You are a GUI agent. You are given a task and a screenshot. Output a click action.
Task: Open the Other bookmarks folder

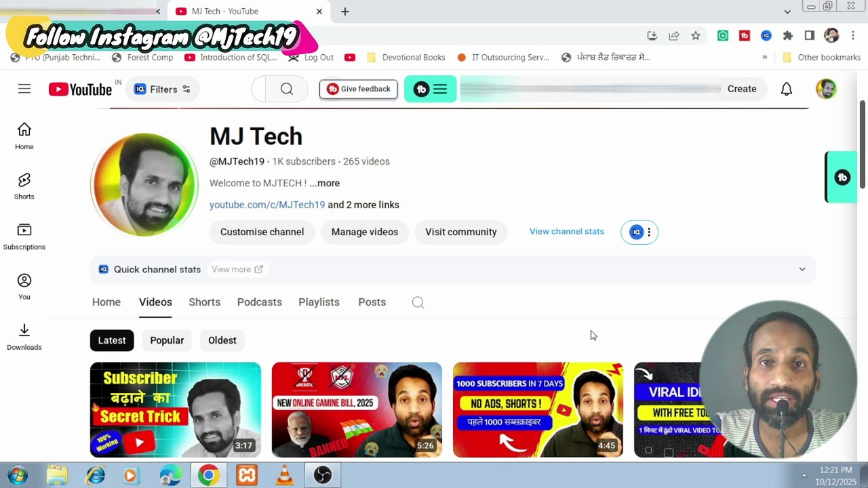click(x=821, y=58)
